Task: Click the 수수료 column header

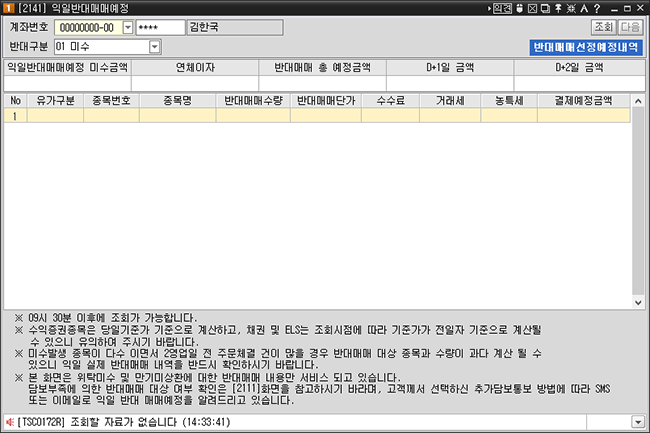Action: [x=391, y=101]
